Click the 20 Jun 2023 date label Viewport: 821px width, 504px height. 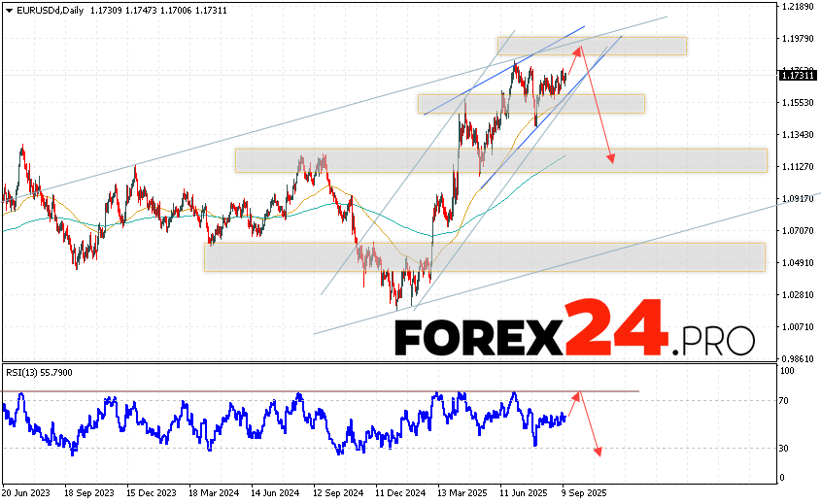click(28, 492)
